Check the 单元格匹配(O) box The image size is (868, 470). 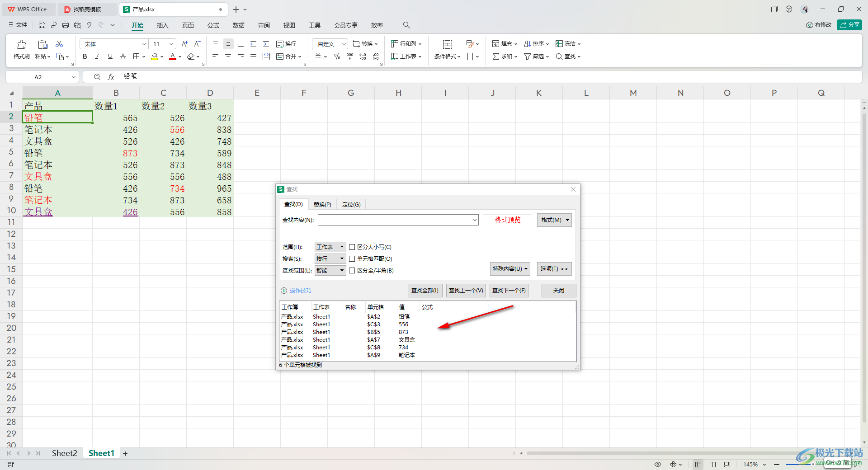point(352,259)
